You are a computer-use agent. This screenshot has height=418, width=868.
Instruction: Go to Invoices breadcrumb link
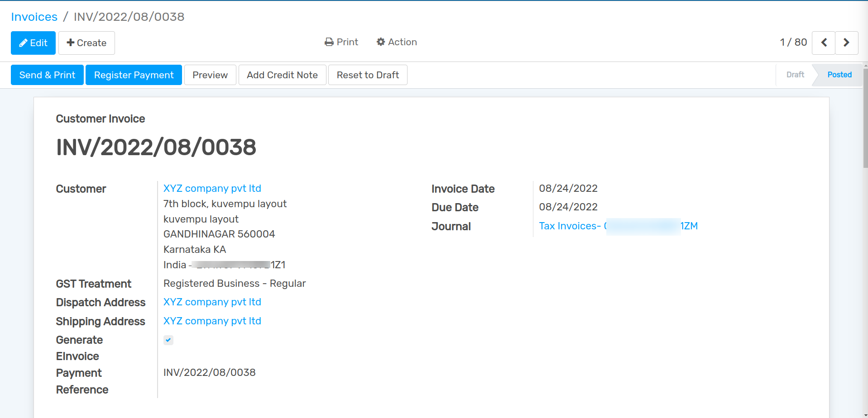tap(34, 17)
